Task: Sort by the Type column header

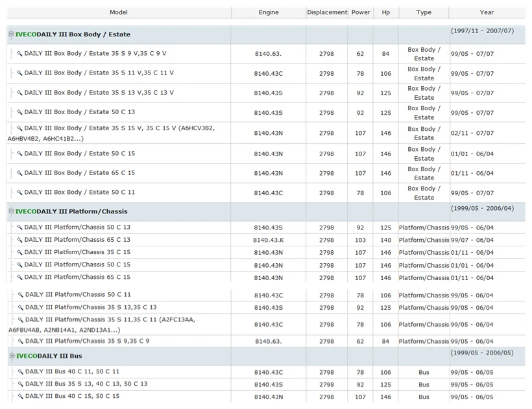Action: (x=424, y=12)
